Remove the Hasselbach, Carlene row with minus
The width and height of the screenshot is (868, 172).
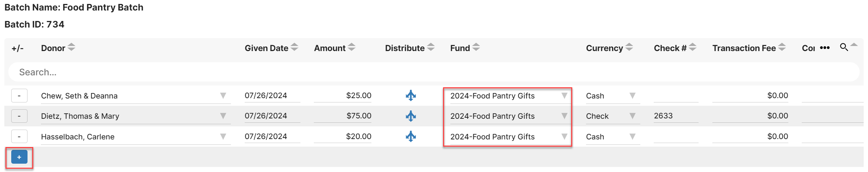pos(19,137)
